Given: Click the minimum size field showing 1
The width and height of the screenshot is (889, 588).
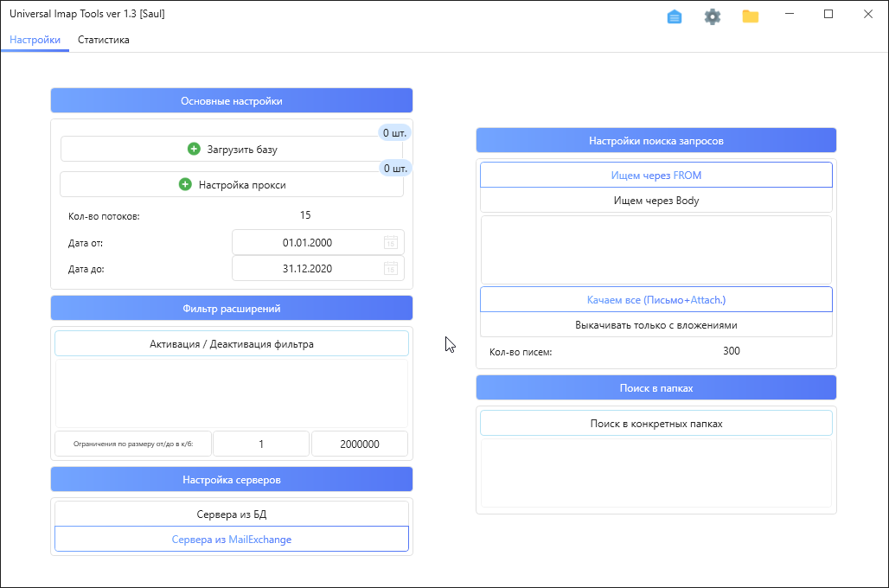Looking at the screenshot, I should tap(261, 444).
